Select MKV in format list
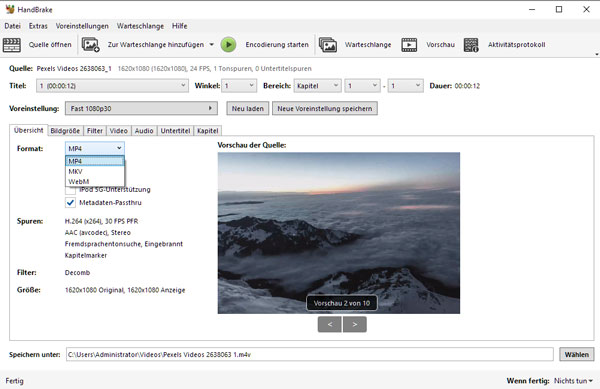The height and width of the screenshot is (389, 600). [x=95, y=171]
